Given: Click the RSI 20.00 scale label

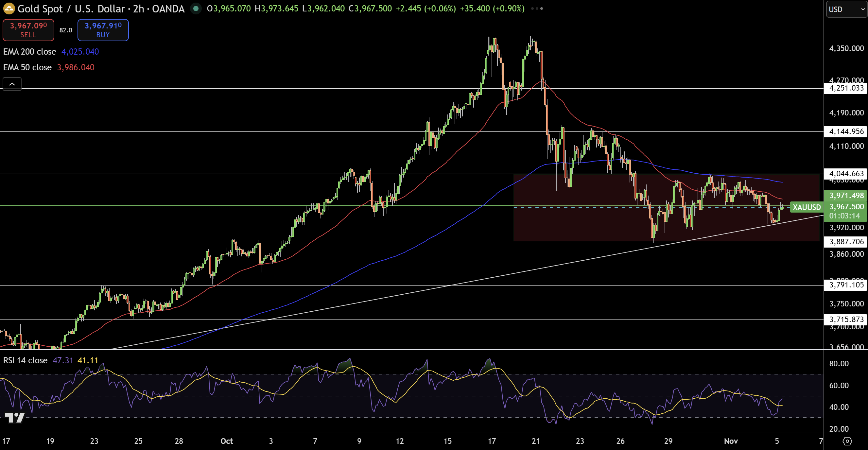Looking at the screenshot, I should [x=839, y=429].
